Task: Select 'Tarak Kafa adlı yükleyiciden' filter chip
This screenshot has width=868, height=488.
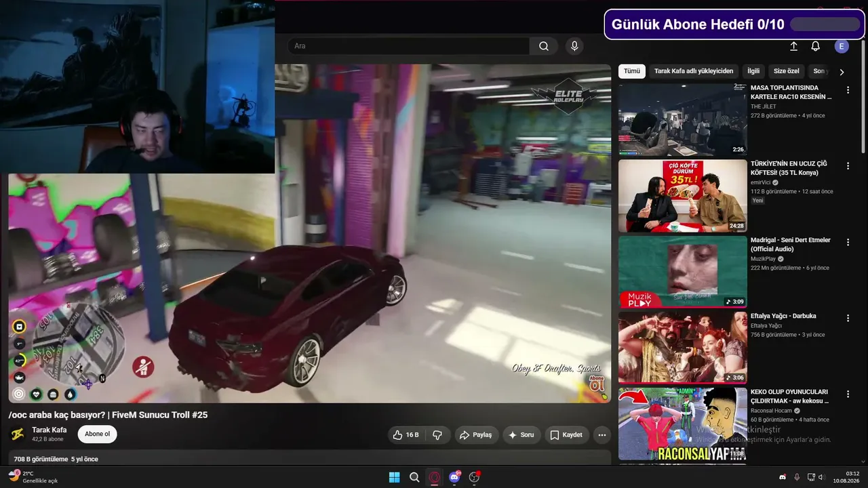Action: [694, 71]
